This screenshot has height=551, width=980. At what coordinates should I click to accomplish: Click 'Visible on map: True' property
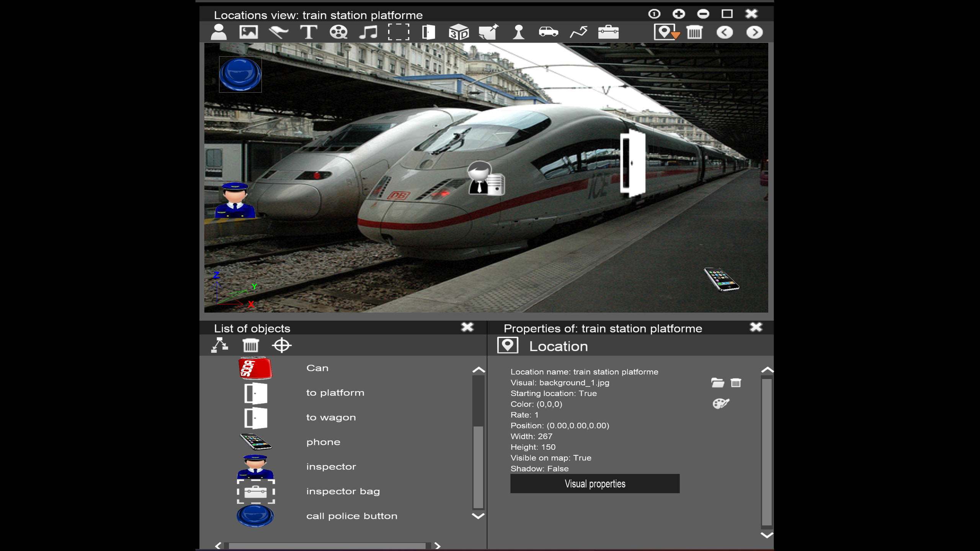coord(551,458)
